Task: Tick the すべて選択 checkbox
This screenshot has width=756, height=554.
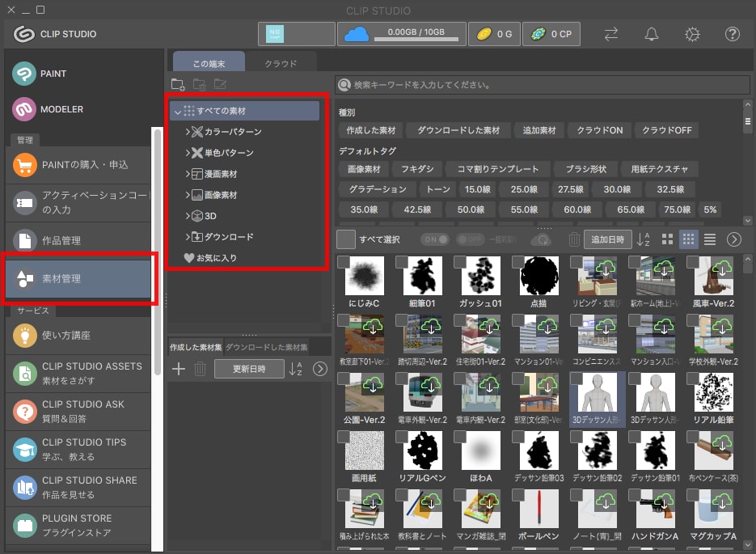Action: [x=346, y=239]
